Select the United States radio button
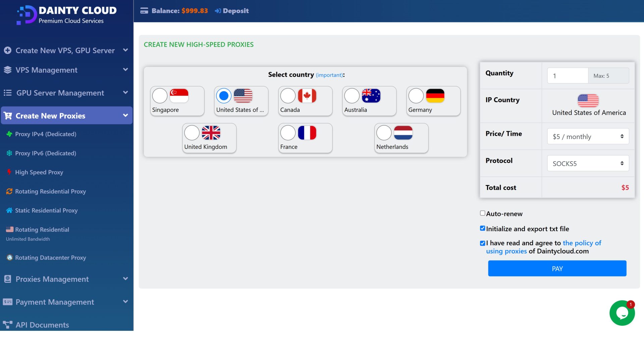Image resolution: width=644 pixels, height=362 pixels. [224, 96]
